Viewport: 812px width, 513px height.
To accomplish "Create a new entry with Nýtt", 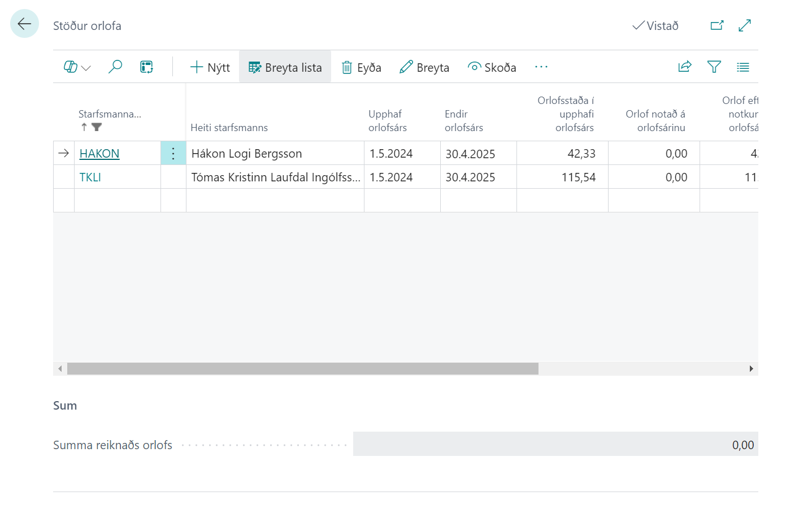I will pyautogui.click(x=210, y=67).
